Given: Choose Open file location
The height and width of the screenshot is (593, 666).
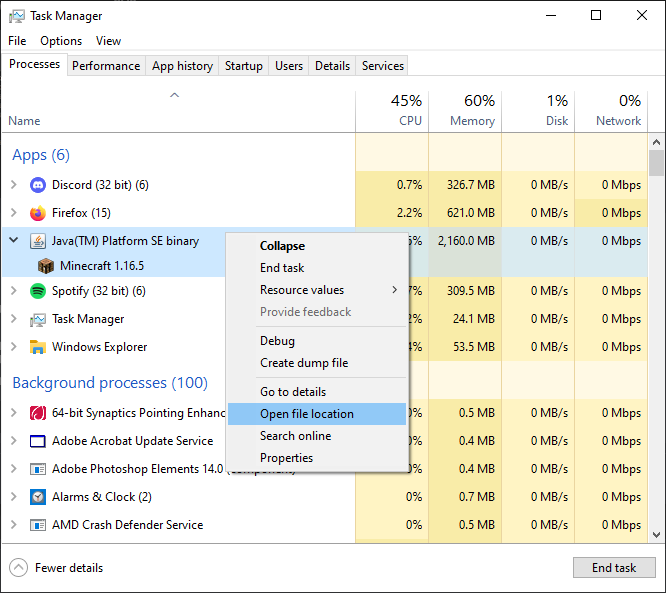Looking at the screenshot, I should click(x=317, y=414).
